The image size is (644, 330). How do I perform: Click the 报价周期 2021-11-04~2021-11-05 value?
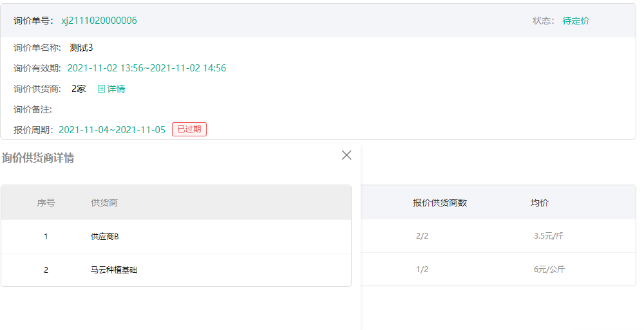pos(112,130)
